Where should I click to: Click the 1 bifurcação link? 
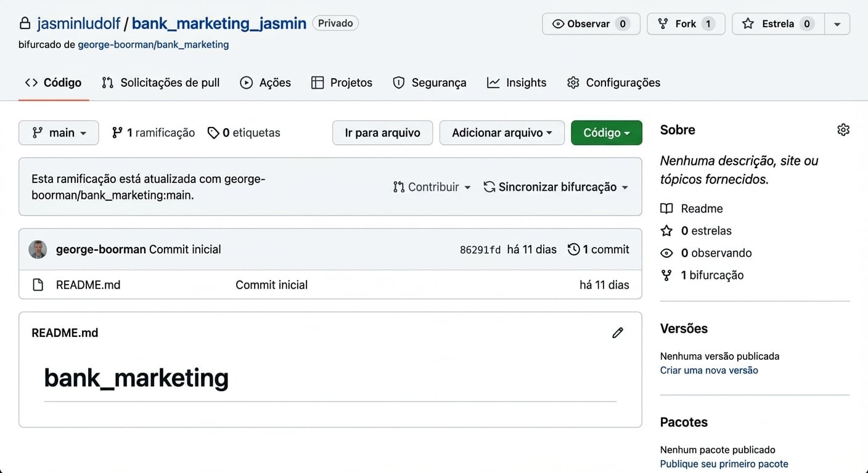click(702, 275)
